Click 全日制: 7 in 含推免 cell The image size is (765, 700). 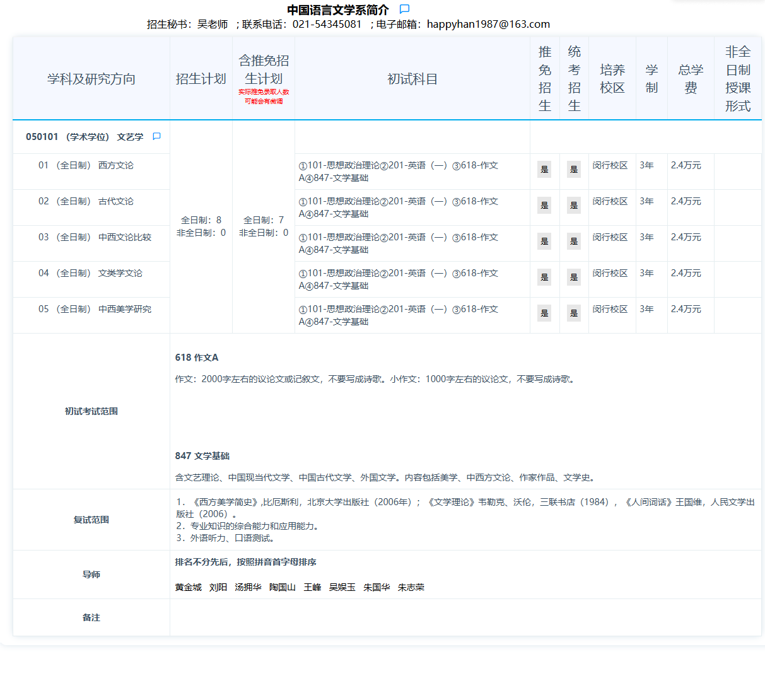(264, 220)
